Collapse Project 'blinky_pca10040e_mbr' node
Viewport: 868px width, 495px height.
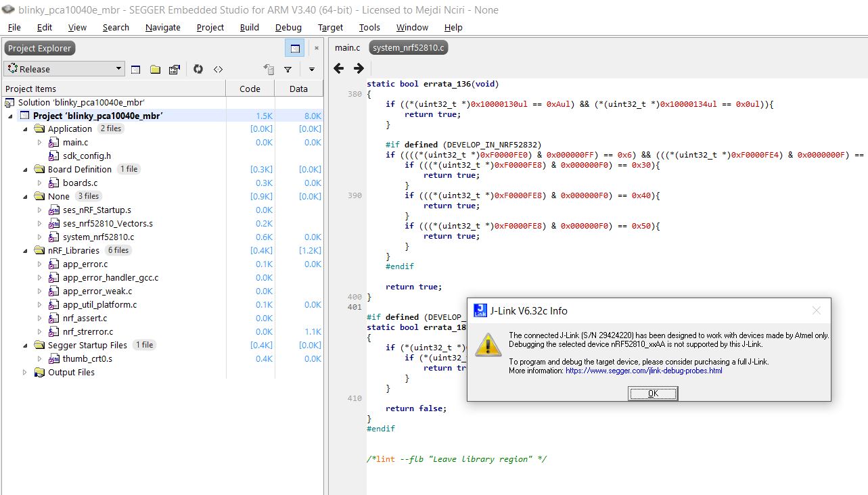pyautogui.click(x=10, y=116)
